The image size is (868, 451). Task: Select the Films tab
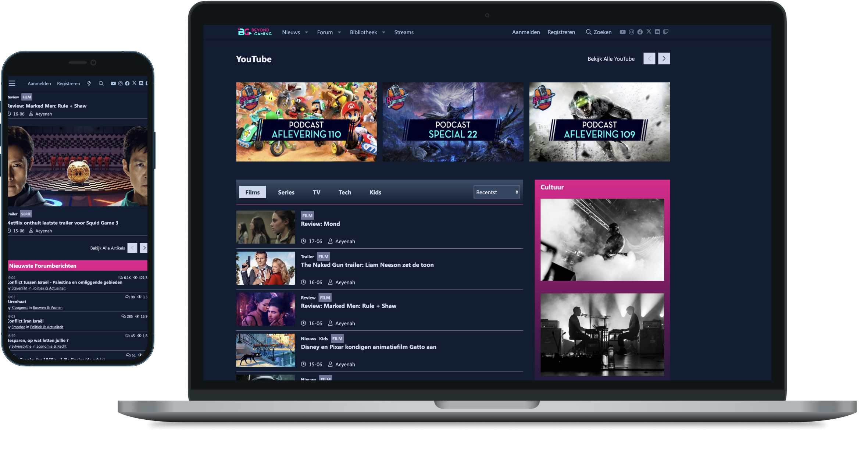(253, 192)
